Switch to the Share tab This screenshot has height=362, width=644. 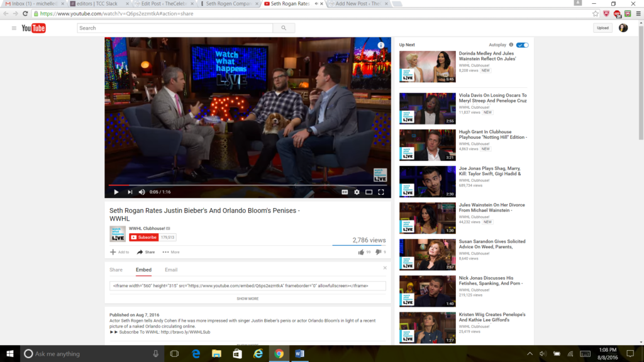tap(116, 270)
